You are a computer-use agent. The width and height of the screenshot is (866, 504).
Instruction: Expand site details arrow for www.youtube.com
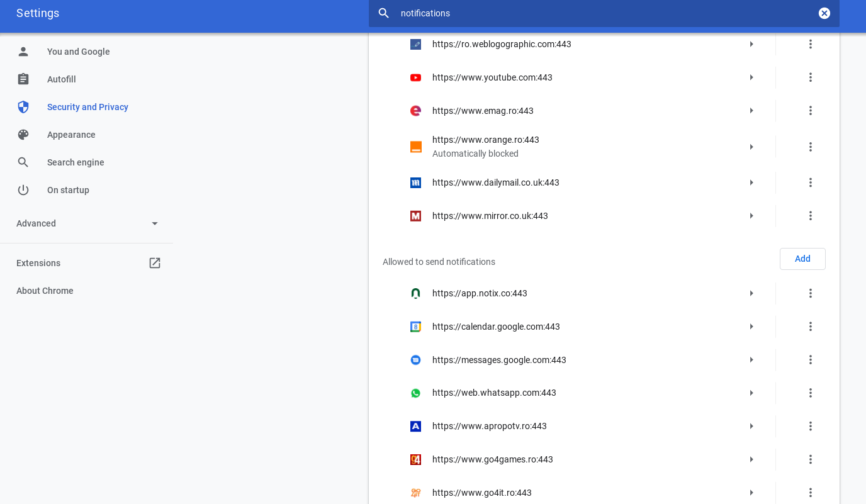click(x=751, y=77)
